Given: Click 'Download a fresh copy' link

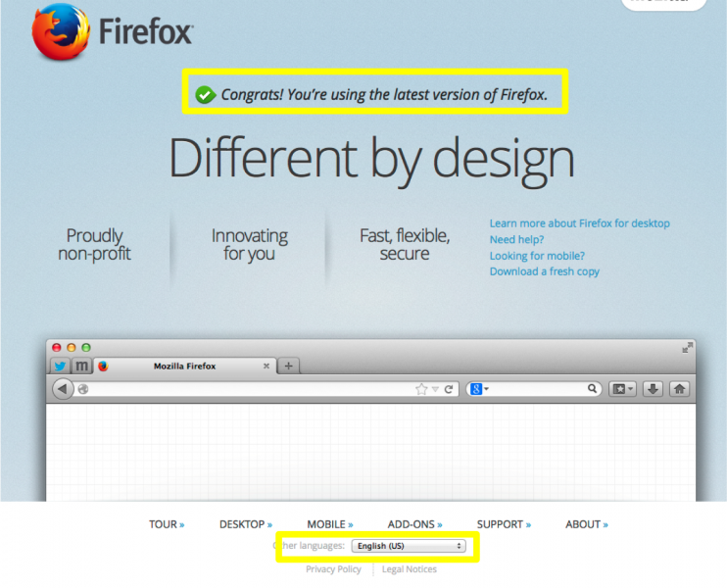Looking at the screenshot, I should (x=545, y=271).
